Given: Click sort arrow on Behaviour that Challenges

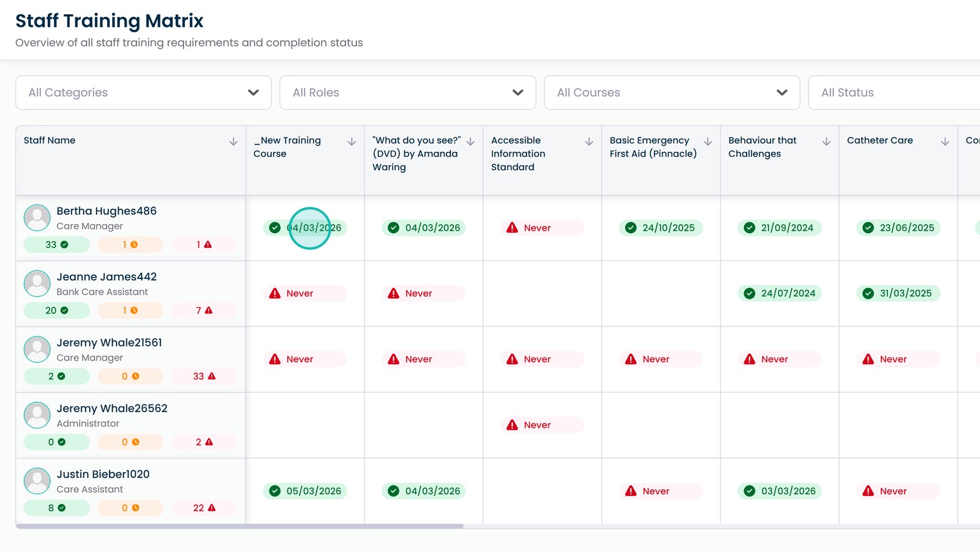Looking at the screenshot, I should [x=826, y=141].
